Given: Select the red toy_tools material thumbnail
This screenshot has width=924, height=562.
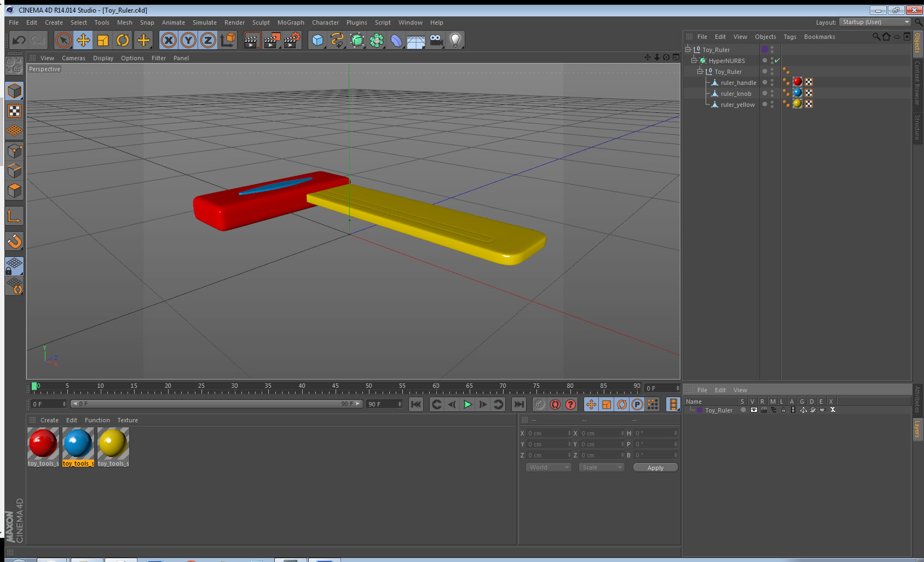Looking at the screenshot, I should pyautogui.click(x=43, y=444).
